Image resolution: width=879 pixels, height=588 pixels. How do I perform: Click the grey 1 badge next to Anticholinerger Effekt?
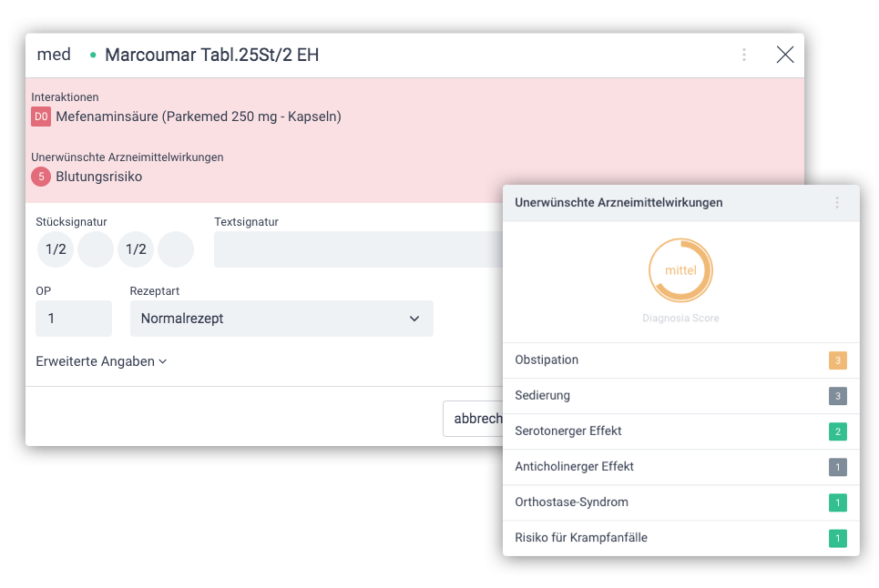(837, 467)
